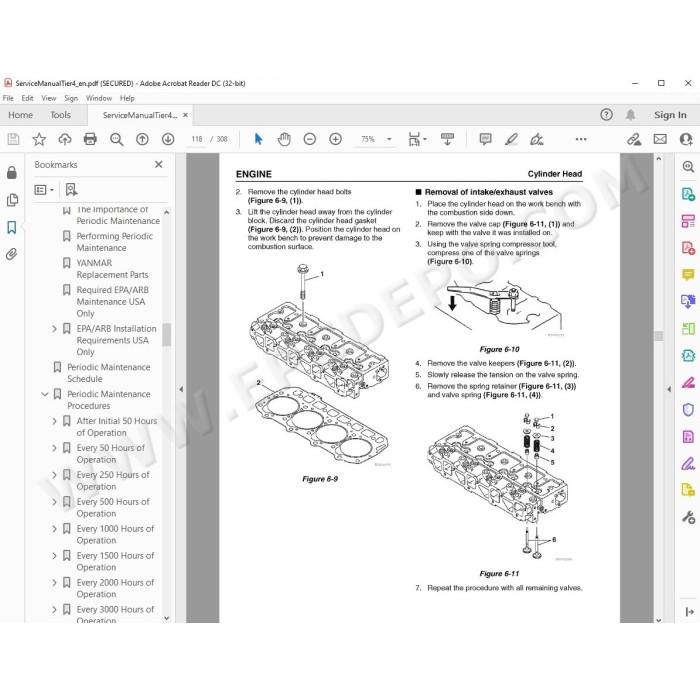Screen dimensions: 700x700
Task: Open Performing Periodic Maintenance bookmark
Action: click(x=115, y=242)
